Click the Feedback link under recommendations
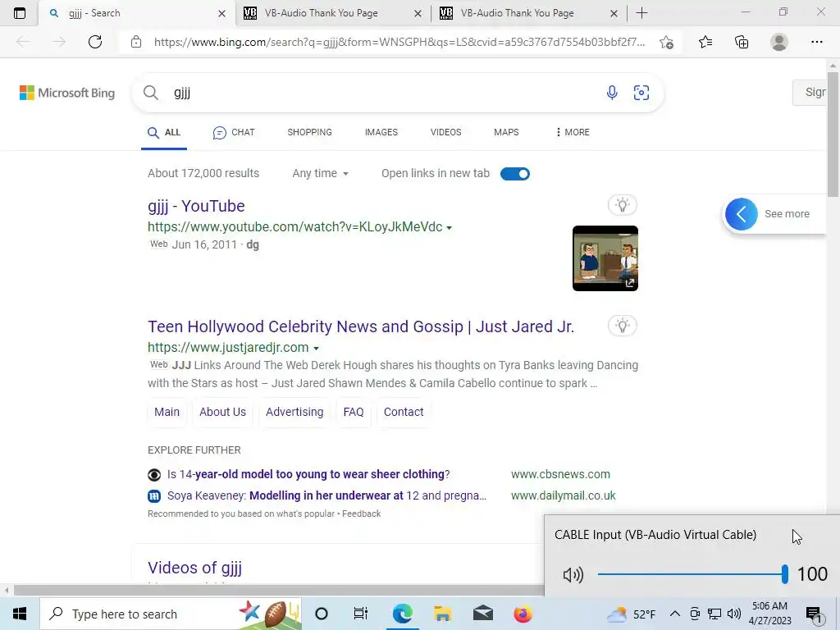The height and width of the screenshot is (630, 840). point(362,514)
